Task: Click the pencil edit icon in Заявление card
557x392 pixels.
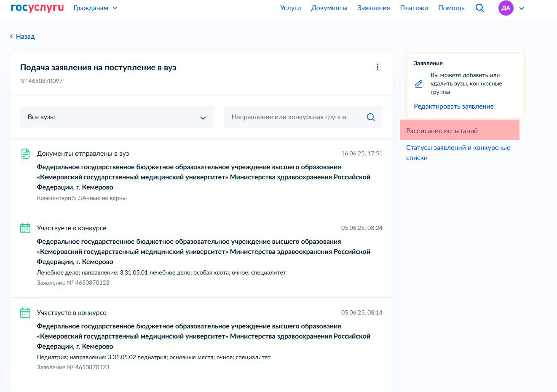Action: pyautogui.click(x=419, y=84)
